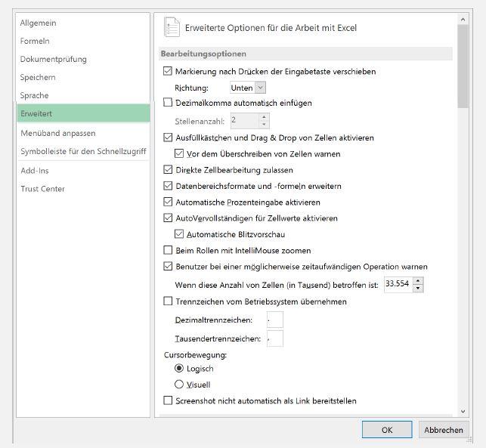Click the Erweiterte Optionen heading text
Image resolution: width=486 pixels, height=448 pixels.
[x=271, y=28]
